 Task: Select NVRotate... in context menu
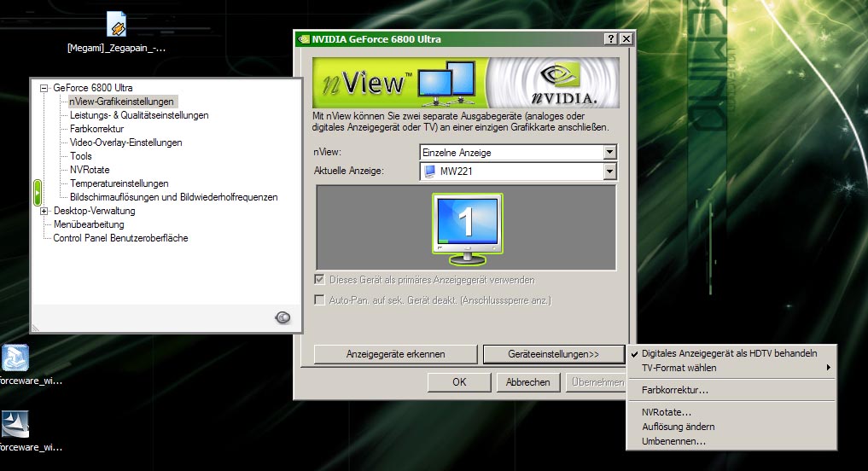tap(731, 412)
